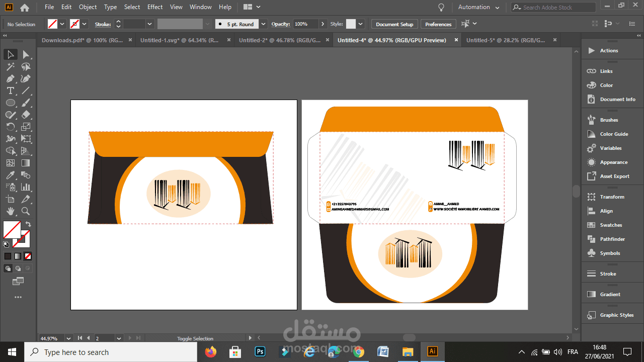Screen dimensions: 644x362
Task: Select the Pen tool
Action: [x=10, y=78]
